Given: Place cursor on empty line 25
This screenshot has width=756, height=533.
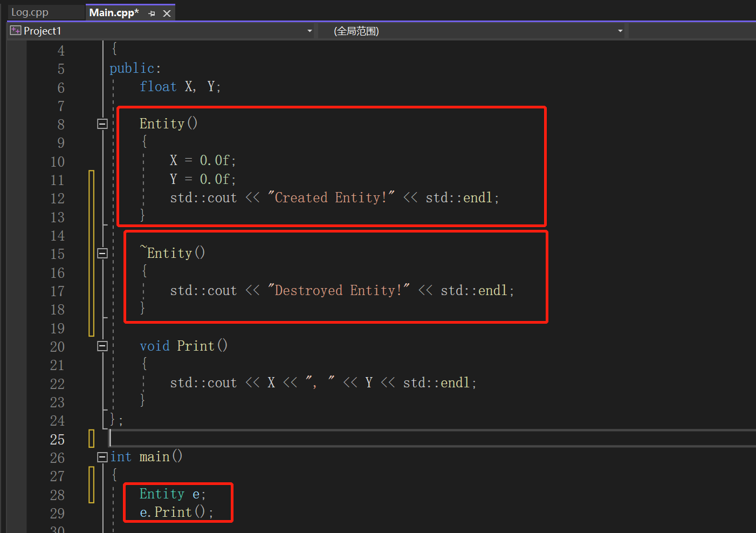Looking at the screenshot, I should click(432, 439).
